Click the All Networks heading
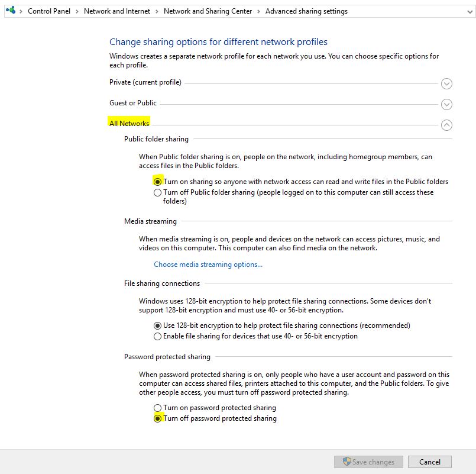This screenshot has height=474, width=476. tap(129, 123)
